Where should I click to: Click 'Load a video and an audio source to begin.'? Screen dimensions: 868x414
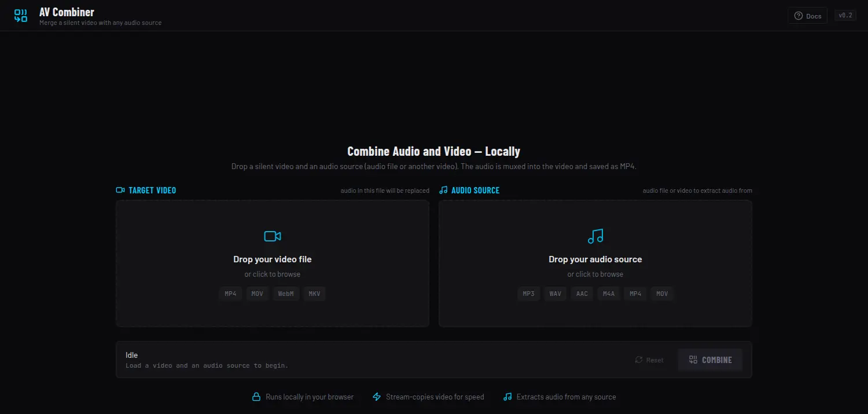(x=207, y=365)
